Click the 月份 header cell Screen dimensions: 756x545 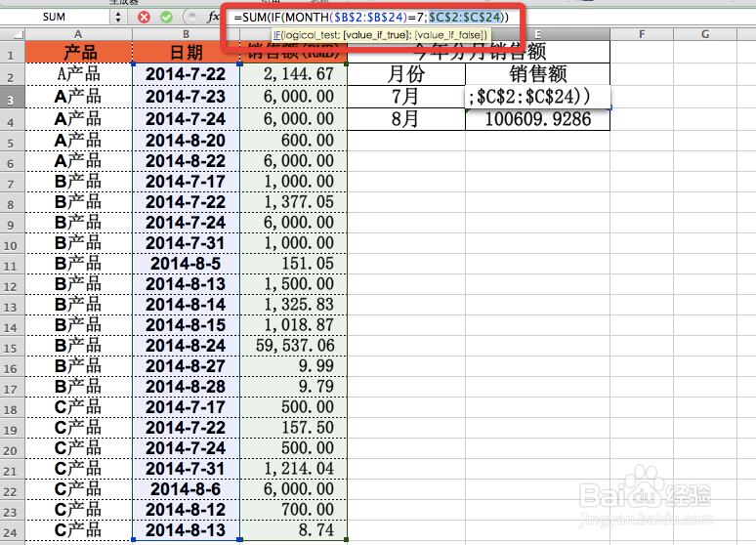(x=406, y=74)
